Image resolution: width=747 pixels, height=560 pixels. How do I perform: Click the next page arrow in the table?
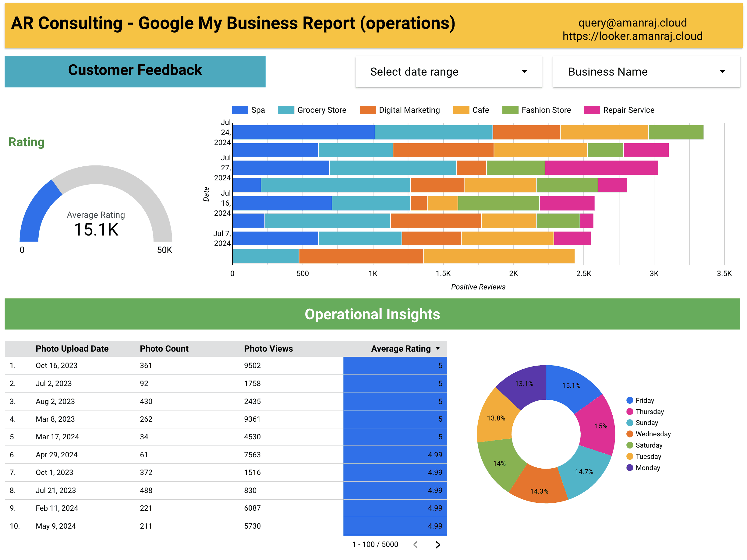[x=438, y=544]
